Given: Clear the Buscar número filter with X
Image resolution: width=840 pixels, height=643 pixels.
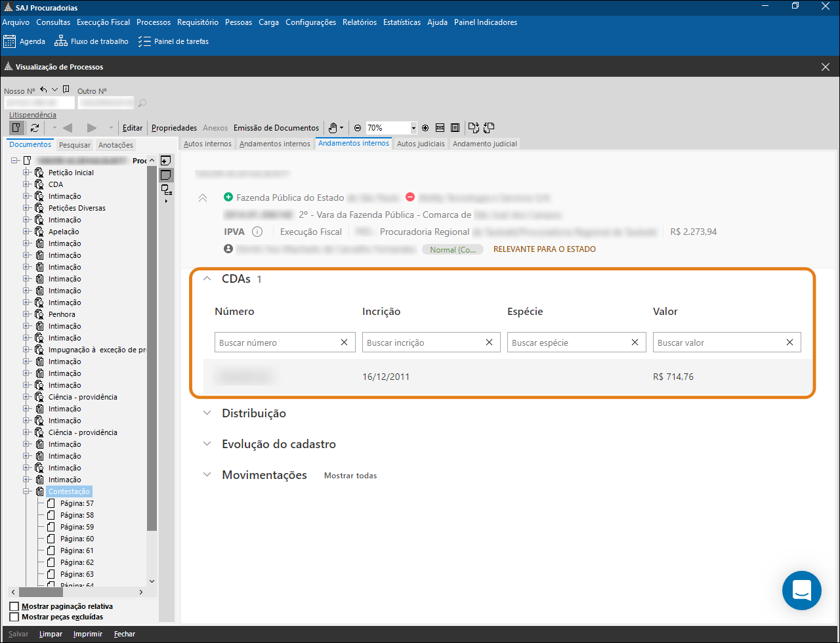Looking at the screenshot, I should tap(344, 342).
